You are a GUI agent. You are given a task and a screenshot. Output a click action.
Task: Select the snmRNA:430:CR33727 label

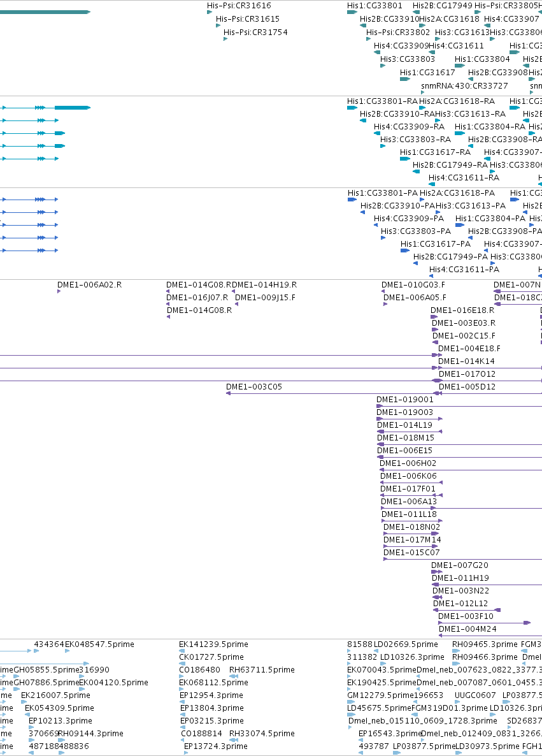(x=464, y=86)
